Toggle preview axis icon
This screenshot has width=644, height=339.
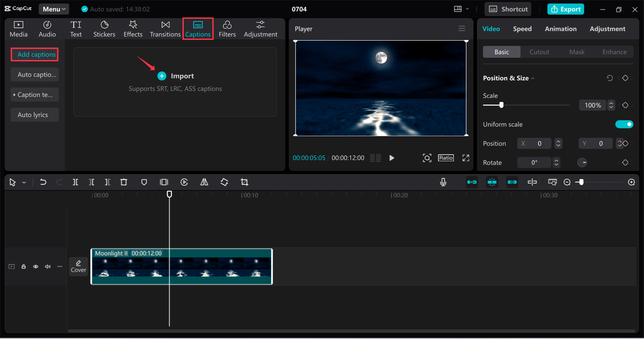click(x=532, y=182)
